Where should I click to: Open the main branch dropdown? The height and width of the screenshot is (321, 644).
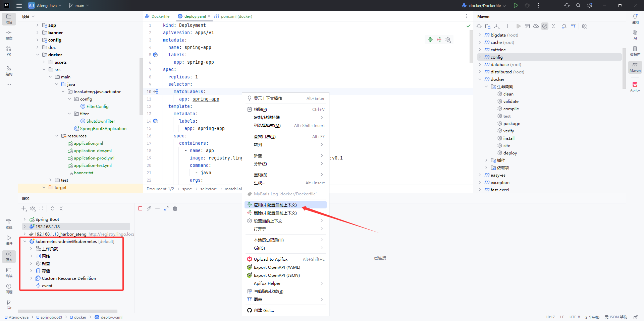pyautogui.click(x=79, y=6)
